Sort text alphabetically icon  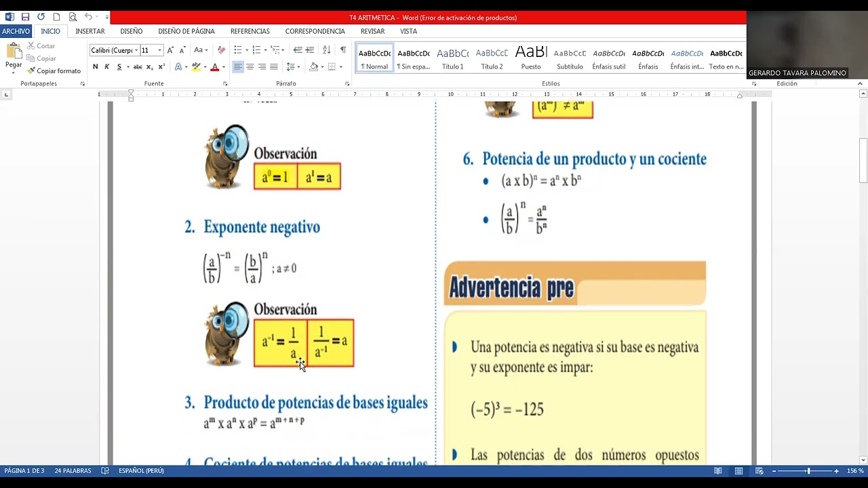(x=327, y=50)
